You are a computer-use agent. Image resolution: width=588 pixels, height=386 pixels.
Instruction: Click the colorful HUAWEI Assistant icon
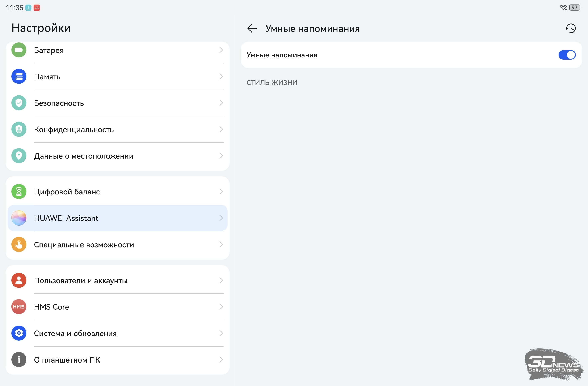tap(19, 218)
